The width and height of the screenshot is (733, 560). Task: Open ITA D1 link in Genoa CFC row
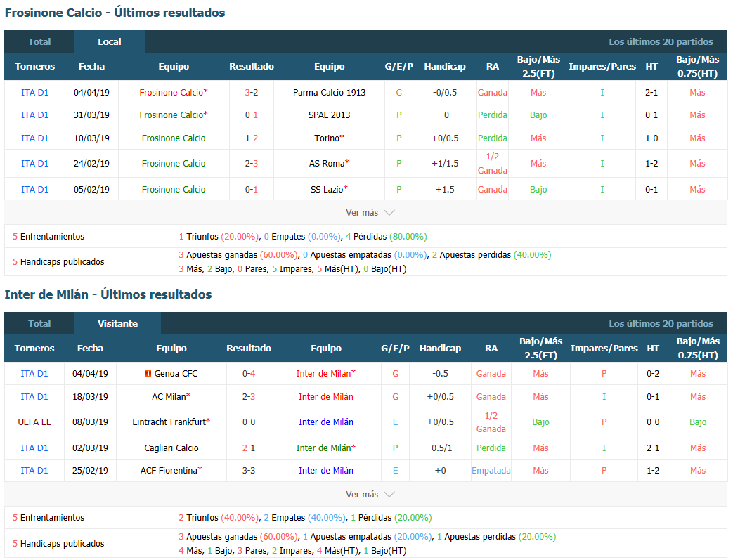pyautogui.click(x=34, y=374)
